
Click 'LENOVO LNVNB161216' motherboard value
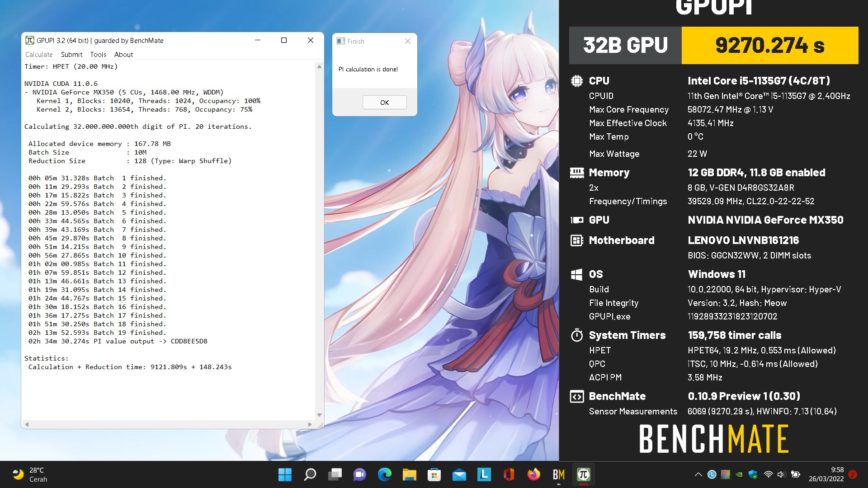743,240
